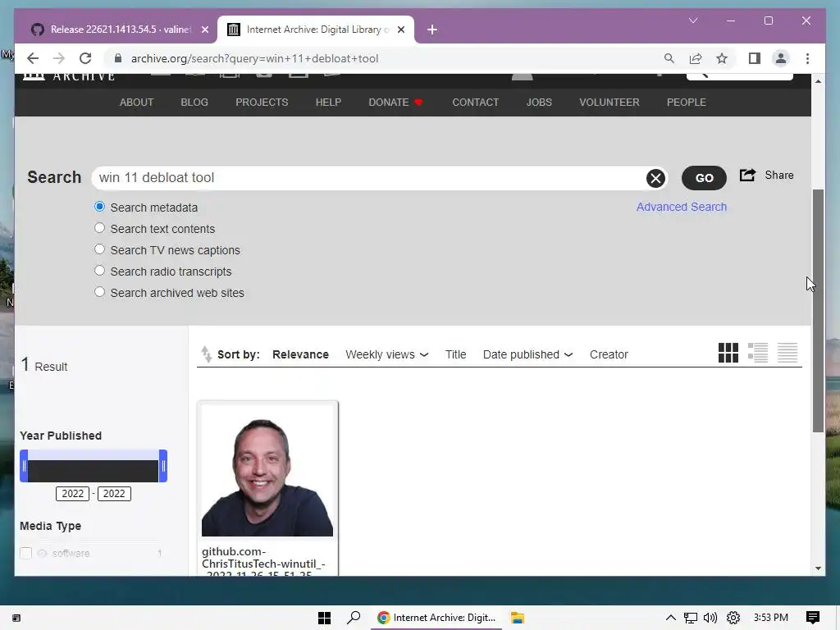The image size is (840, 630).
Task: Sort results by Relevance
Action: (300, 354)
